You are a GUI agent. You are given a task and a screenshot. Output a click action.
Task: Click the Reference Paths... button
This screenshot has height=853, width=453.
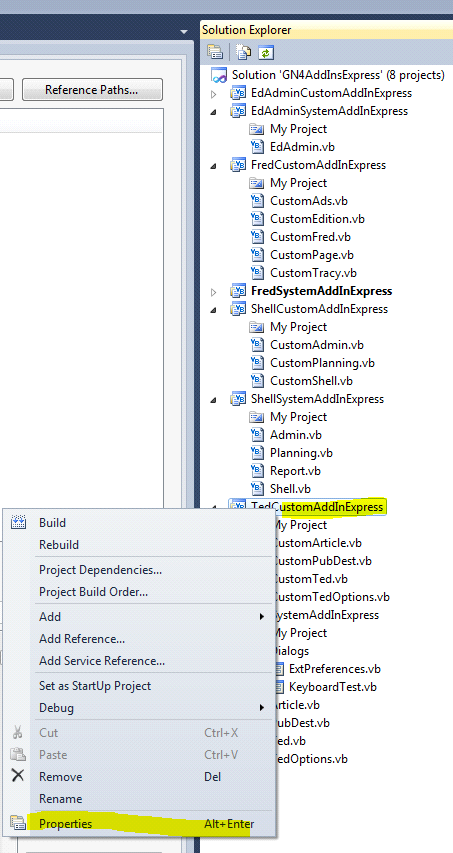tap(92, 90)
